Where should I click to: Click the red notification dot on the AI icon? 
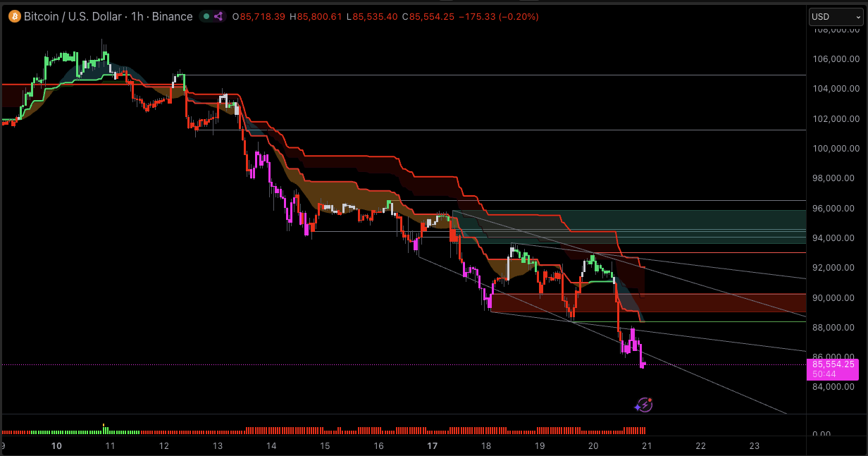coord(650,400)
